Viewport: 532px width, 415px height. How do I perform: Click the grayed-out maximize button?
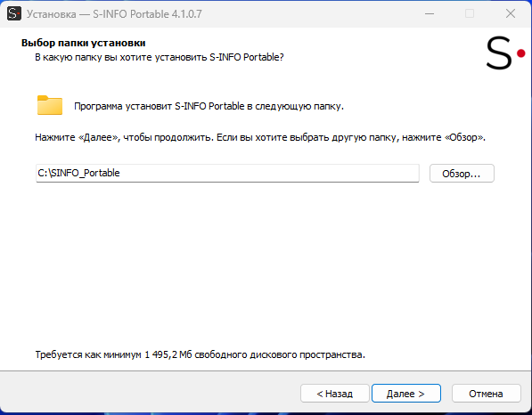click(470, 14)
